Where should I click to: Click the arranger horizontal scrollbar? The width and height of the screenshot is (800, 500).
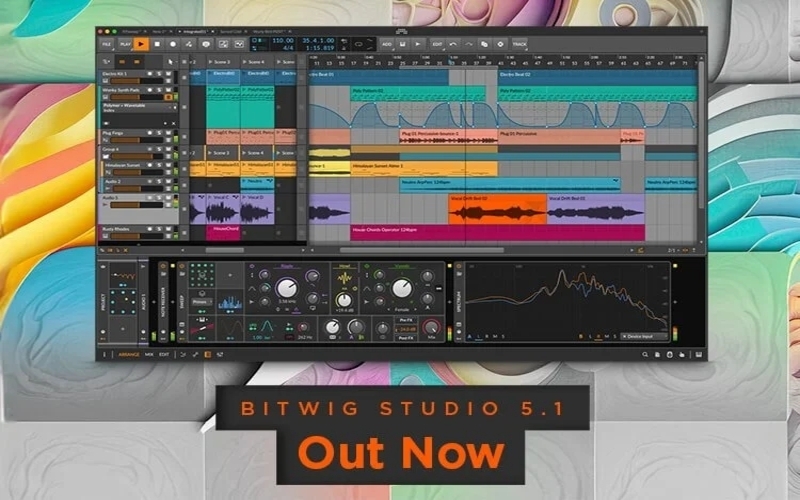point(422,251)
